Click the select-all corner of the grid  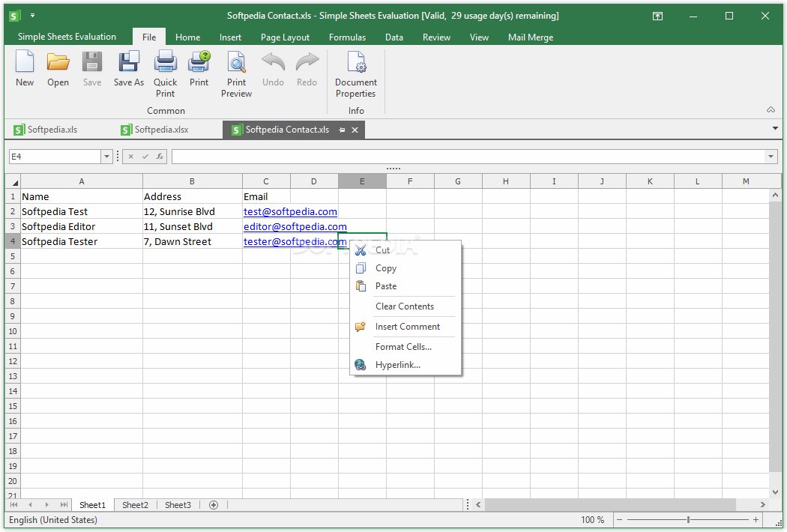point(13,181)
